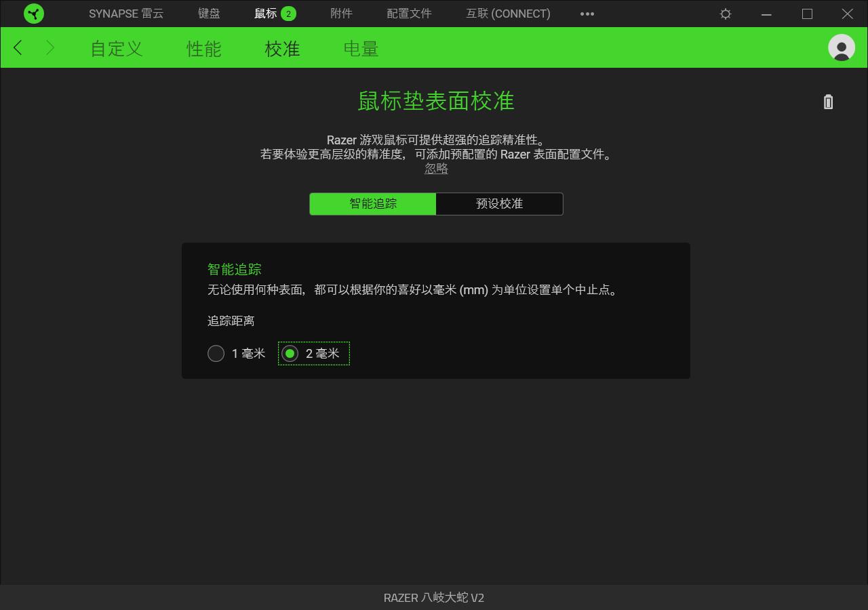The width and height of the screenshot is (868, 610).
Task: View the 电量 subtab
Action: (x=360, y=48)
